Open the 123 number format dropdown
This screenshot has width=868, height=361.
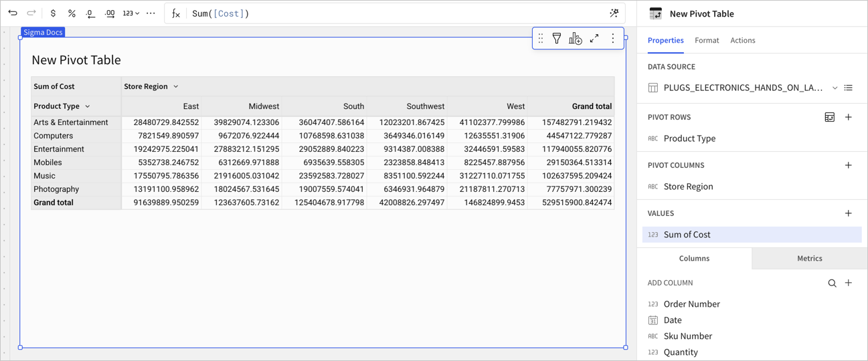pos(131,13)
